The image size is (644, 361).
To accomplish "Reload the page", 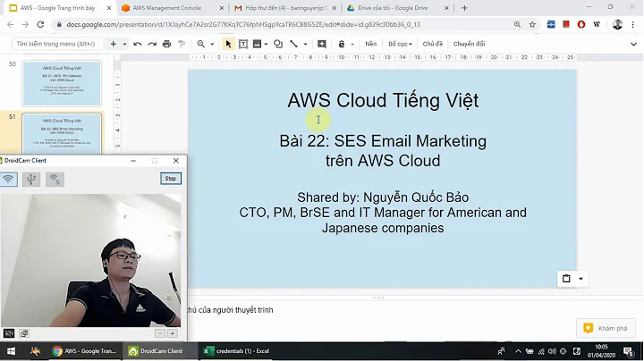I will click(40, 25).
